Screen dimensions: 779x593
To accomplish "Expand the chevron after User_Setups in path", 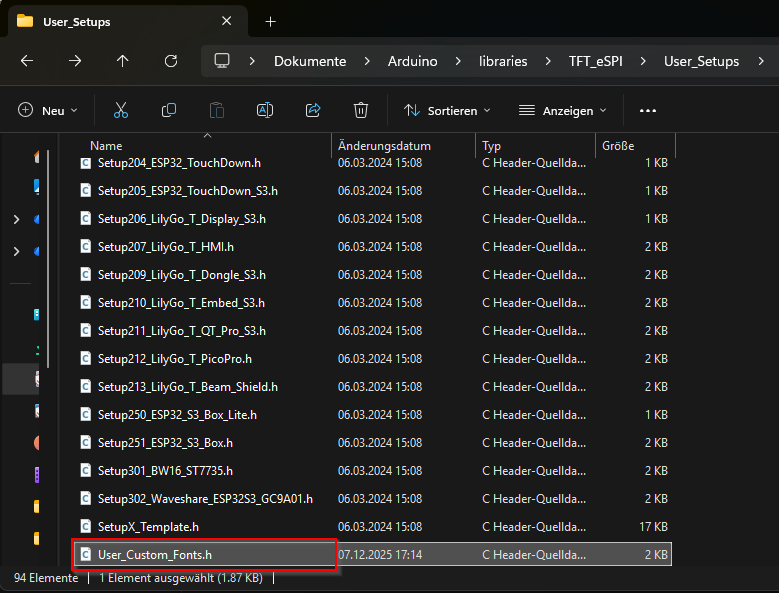I will (762, 61).
